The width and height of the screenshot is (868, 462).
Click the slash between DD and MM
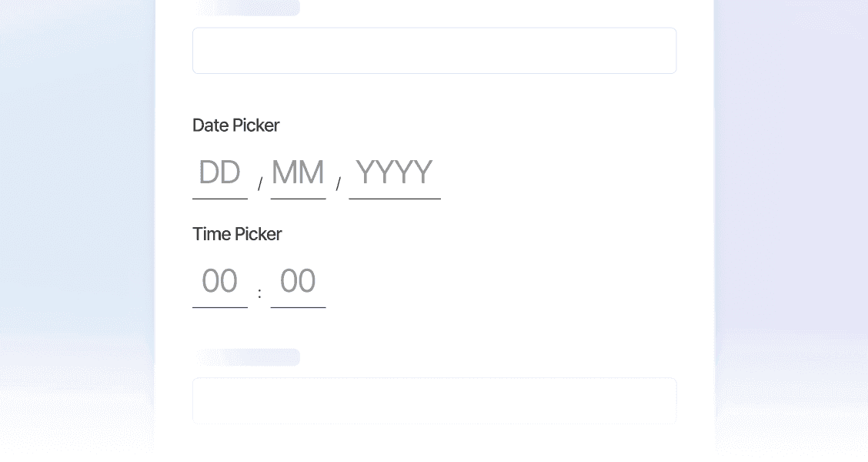click(260, 184)
